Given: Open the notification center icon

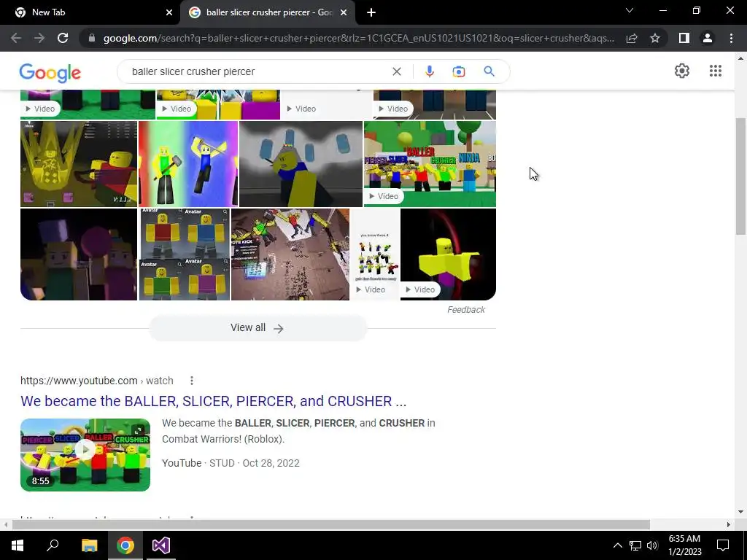Looking at the screenshot, I should point(723,545).
